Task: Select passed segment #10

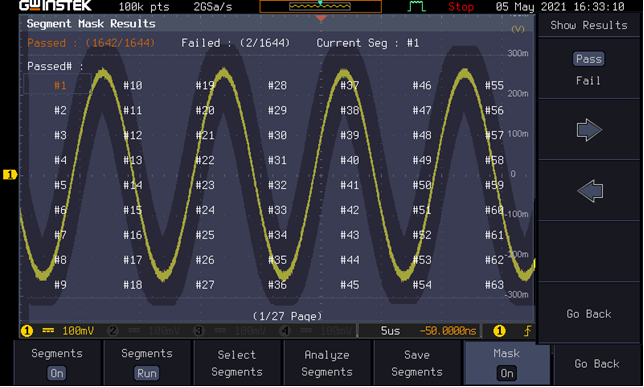Action: point(133,85)
